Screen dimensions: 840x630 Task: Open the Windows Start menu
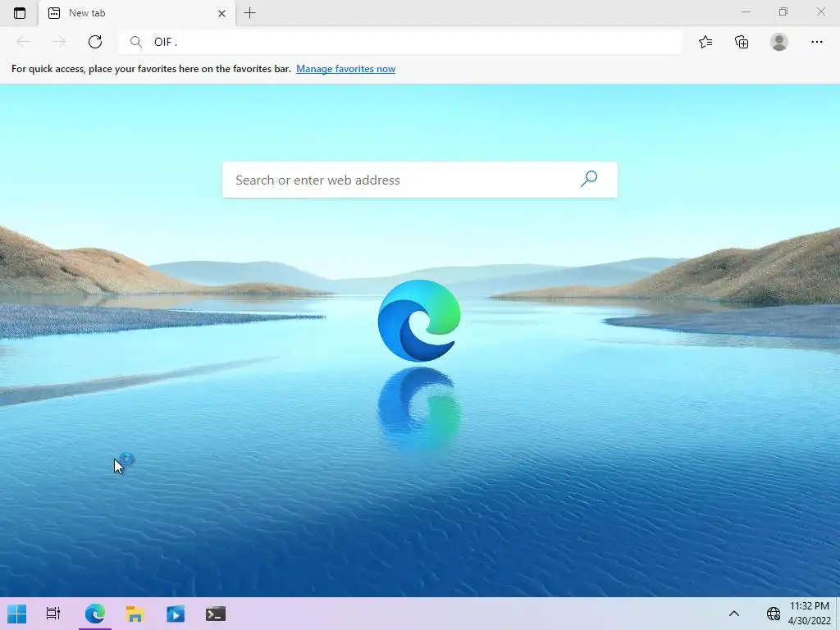click(17, 614)
